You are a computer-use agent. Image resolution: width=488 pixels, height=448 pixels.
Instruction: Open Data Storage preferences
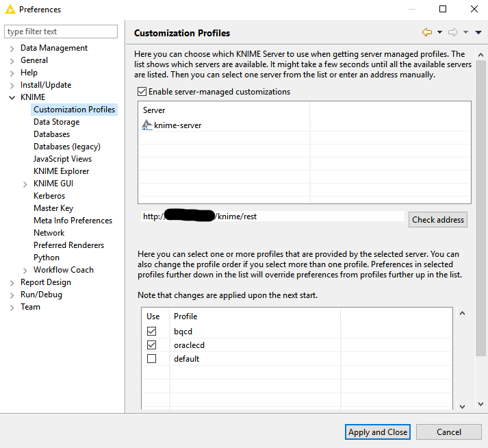point(56,122)
